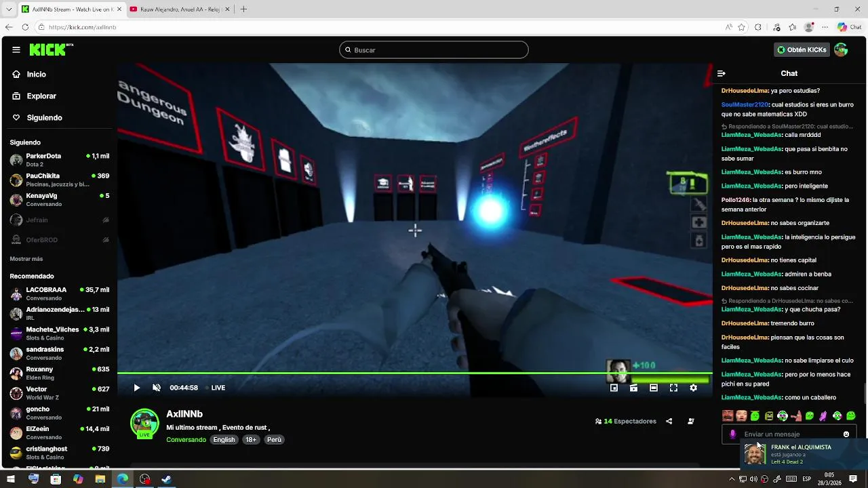Click the KICK logo

pyautogui.click(x=51, y=49)
